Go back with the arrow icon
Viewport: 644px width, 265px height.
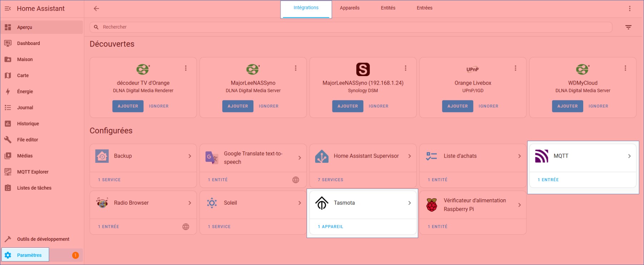(96, 9)
